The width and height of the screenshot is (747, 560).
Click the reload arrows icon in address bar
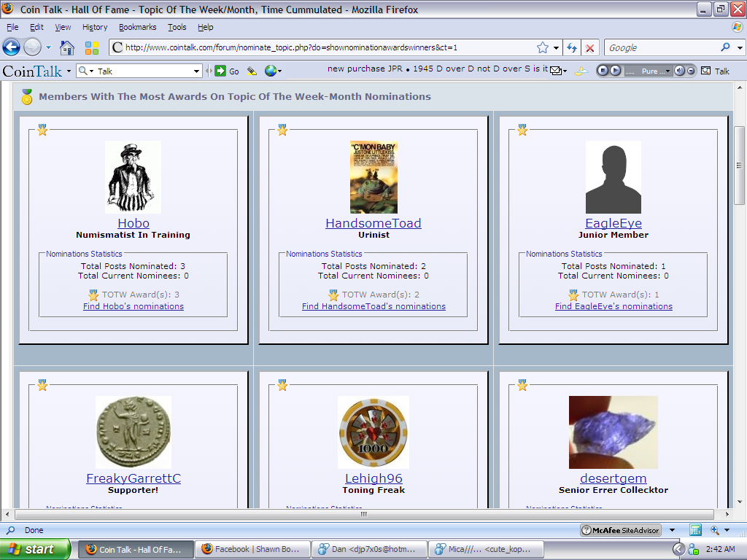(x=572, y=47)
